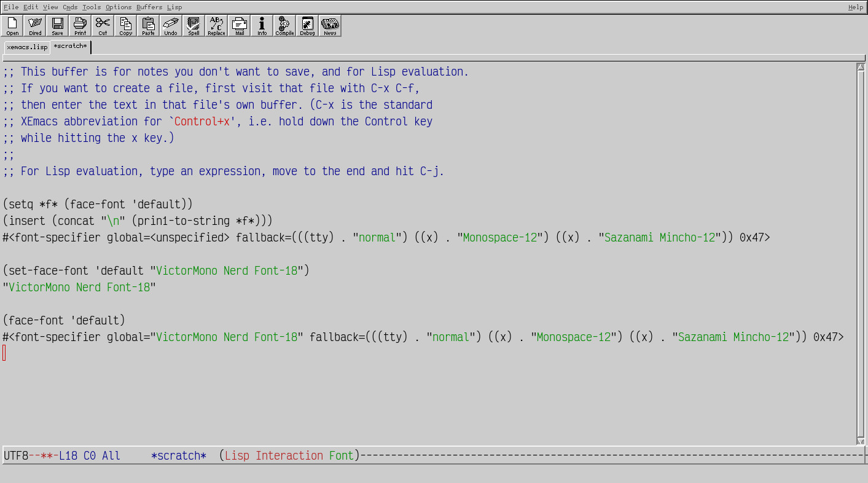
Task: Click the vertical scrollbar up arrow
Action: coord(861,66)
